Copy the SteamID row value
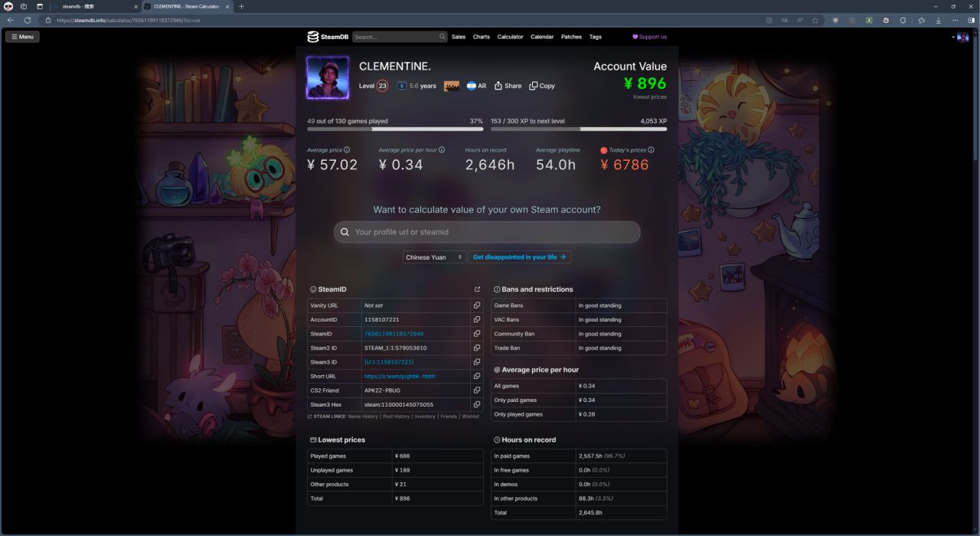This screenshot has width=980, height=536. [476, 334]
